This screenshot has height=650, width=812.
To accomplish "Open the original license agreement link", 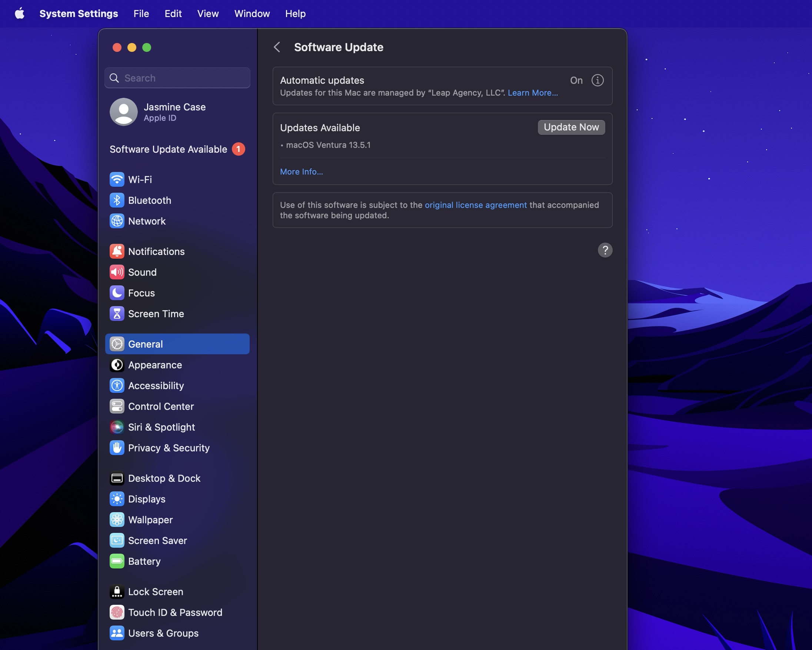I will click(476, 205).
